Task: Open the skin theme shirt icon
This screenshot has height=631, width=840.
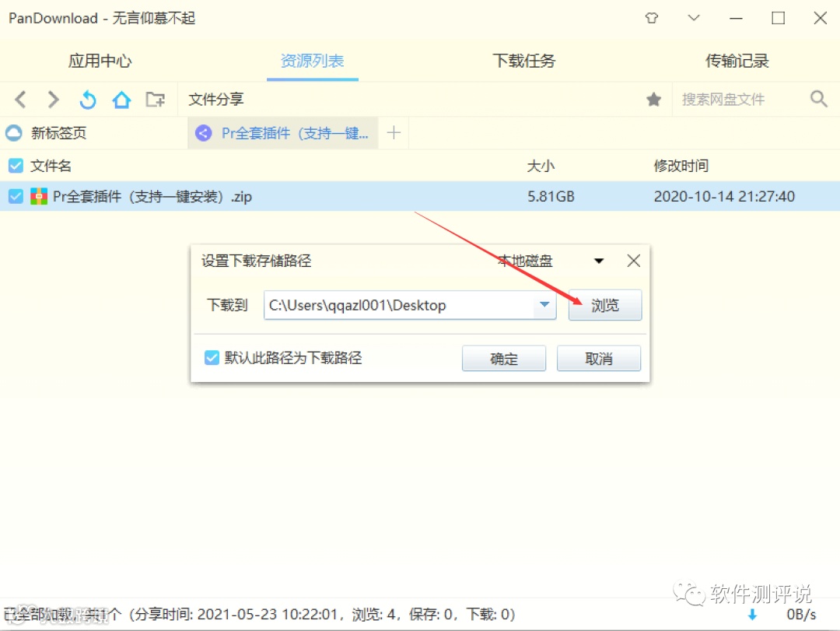Action: pos(652,18)
